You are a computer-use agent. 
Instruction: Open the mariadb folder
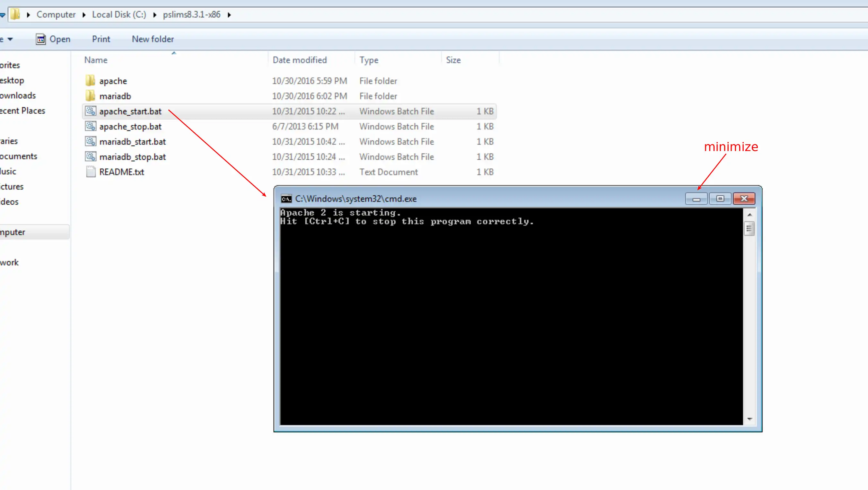click(115, 95)
